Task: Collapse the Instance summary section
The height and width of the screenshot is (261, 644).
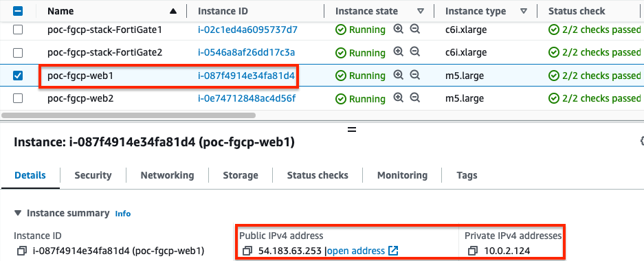Action: click(18, 213)
